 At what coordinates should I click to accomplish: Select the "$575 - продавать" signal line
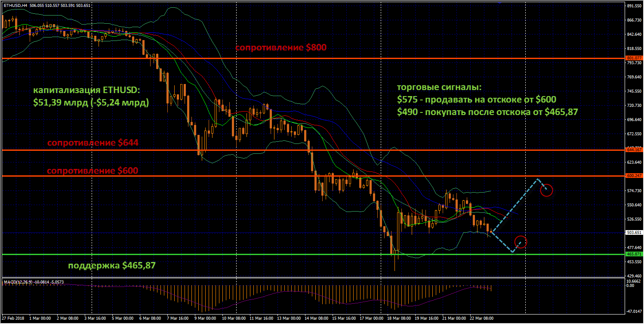pos(476,100)
